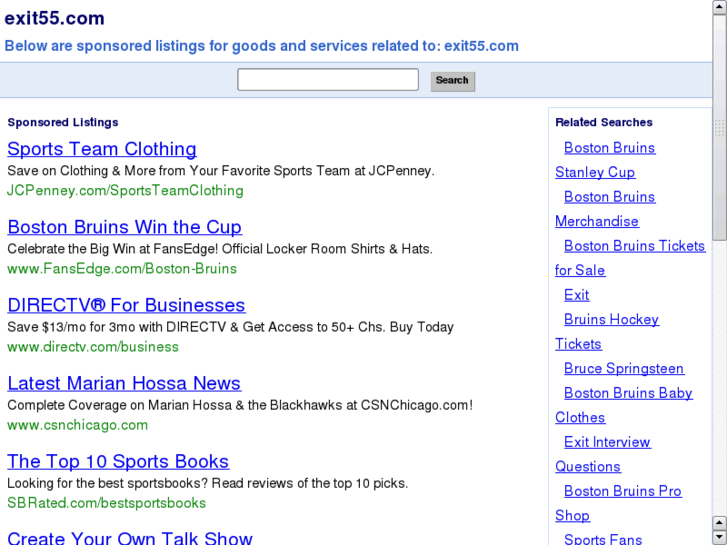Click the scrollbar up arrow at top
Image resolution: width=727 pixels, height=545 pixels.
pos(720,7)
